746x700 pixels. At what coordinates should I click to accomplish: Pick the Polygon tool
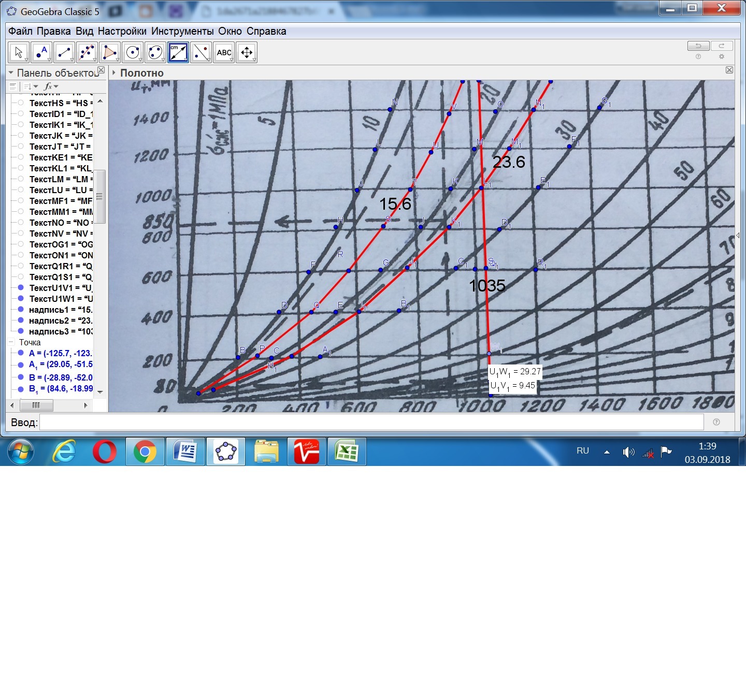110,52
